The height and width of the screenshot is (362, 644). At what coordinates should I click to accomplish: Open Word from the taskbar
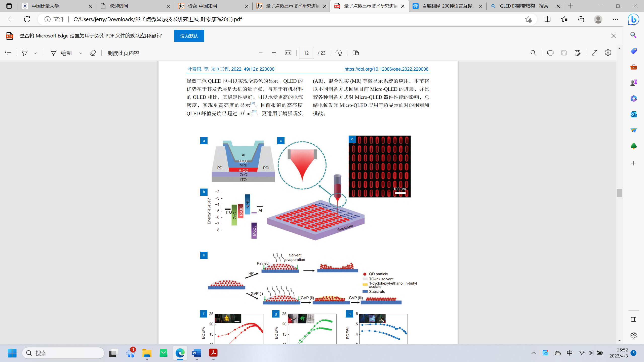click(x=197, y=353)
